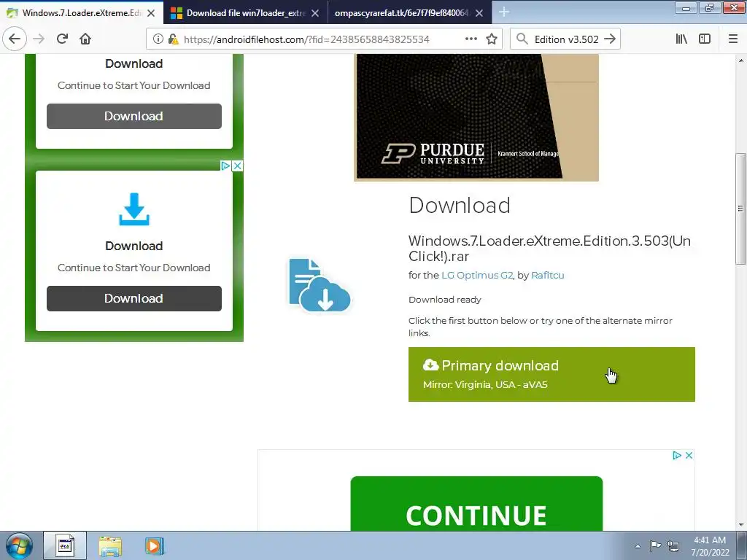This screenshot has width=747, height=560.
Task: Show hidden system tray icons
Action: 638,546
